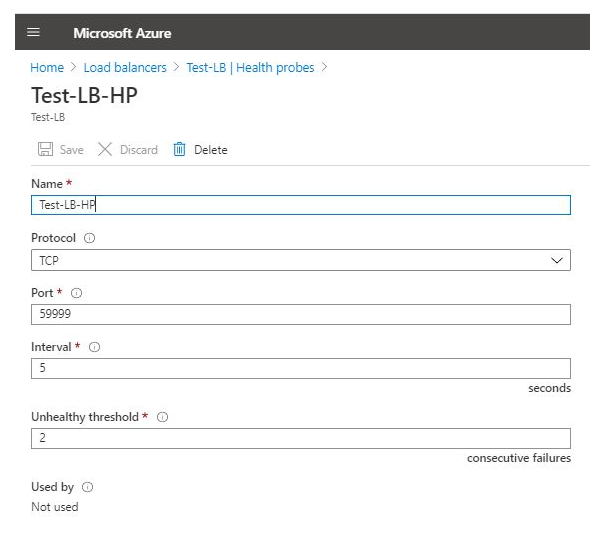The image size is (604, 553).
Task: Show info tooltip next to Used by
Action: 87,487
